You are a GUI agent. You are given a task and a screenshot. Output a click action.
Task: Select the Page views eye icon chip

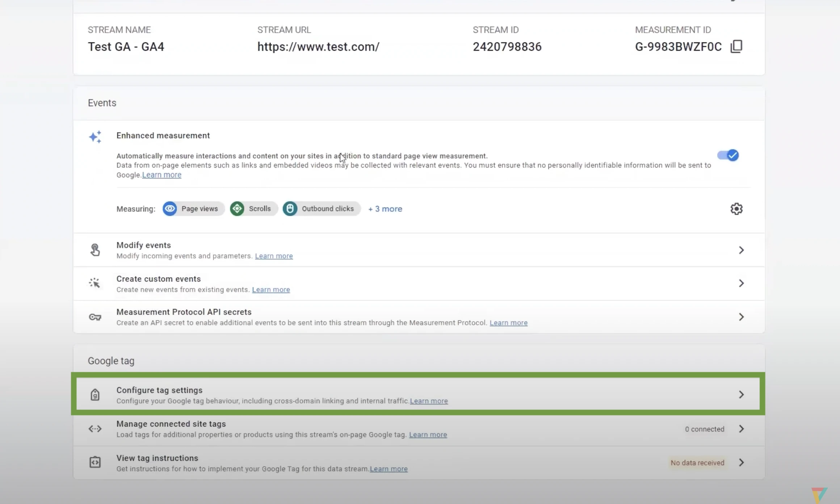[x=194, y=209]
